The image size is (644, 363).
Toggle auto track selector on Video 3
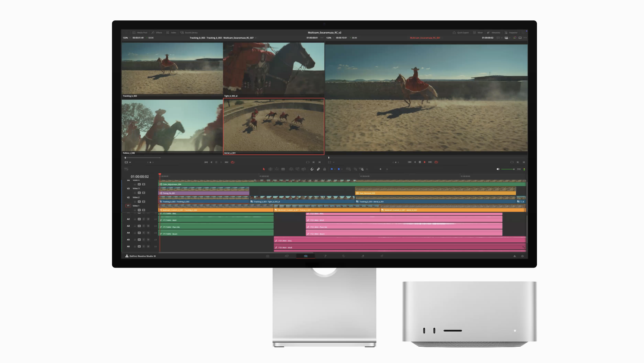(139, 193)
